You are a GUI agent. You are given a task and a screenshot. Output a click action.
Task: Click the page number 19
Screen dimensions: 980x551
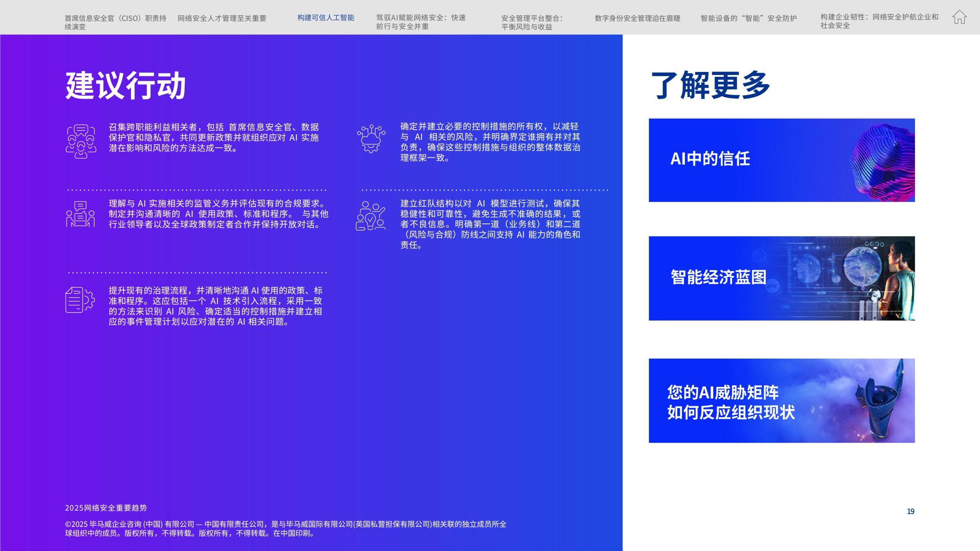coord(910,511)
